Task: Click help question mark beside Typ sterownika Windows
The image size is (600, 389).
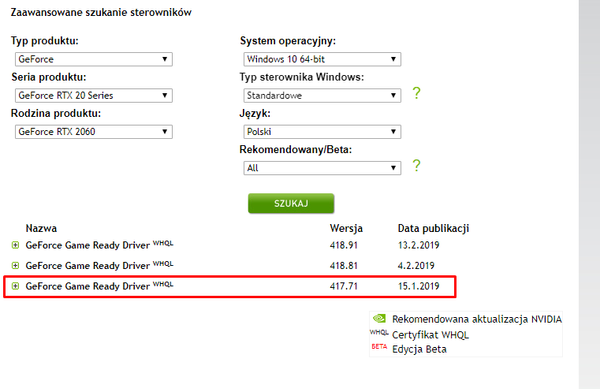Action: coord(416,93)
